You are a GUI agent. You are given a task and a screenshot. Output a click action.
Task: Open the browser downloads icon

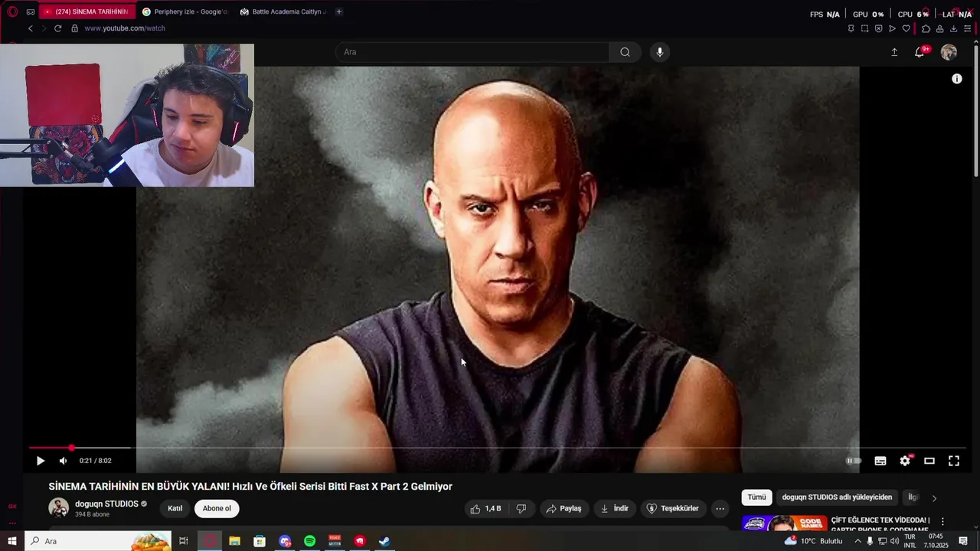coord(953,28)
